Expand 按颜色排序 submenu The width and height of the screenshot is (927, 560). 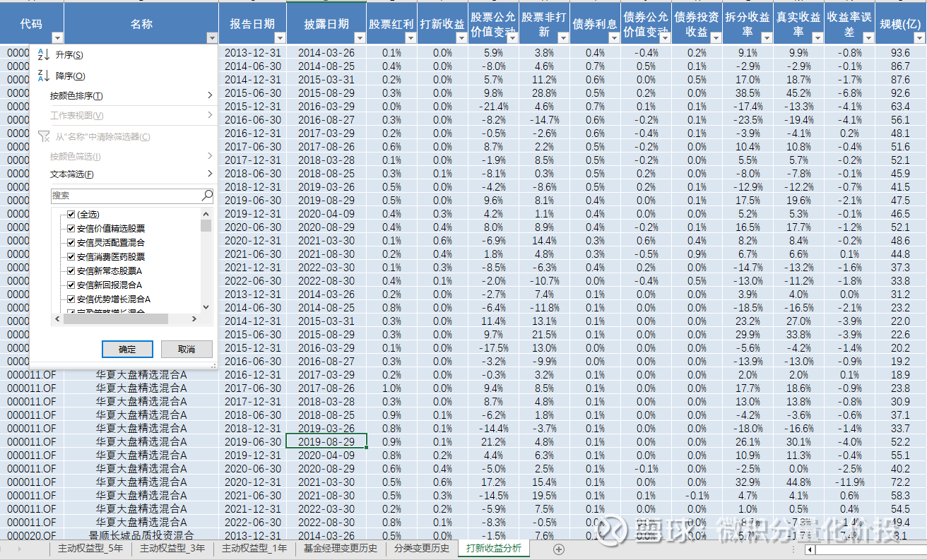coord(124,95)
